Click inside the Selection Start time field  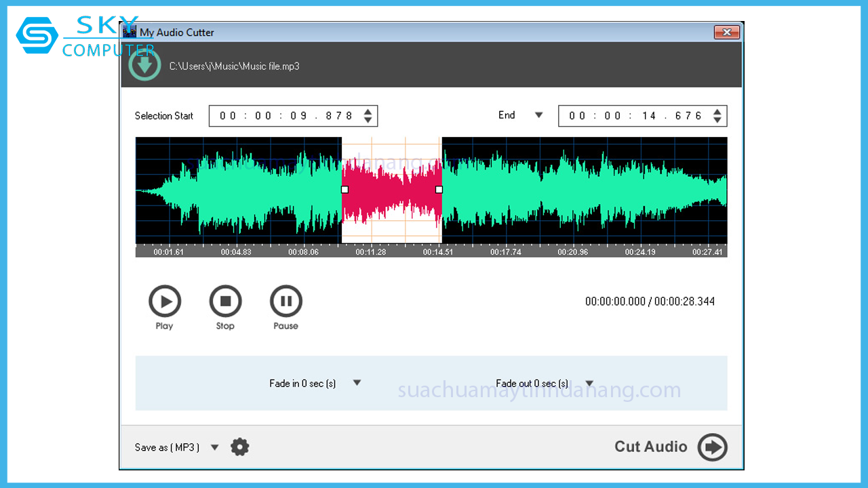pyautogui.click(x=285, y=116)
